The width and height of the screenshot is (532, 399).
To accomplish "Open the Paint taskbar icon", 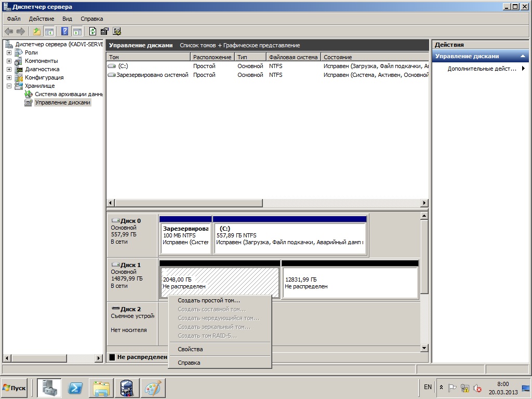I will (153, 388).
